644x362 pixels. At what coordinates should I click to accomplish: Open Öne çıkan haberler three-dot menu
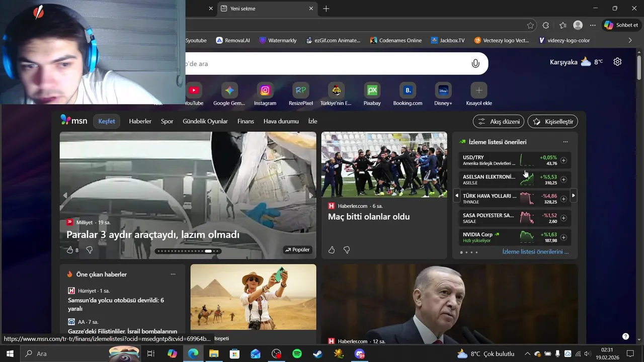click(x=173, y=275)
